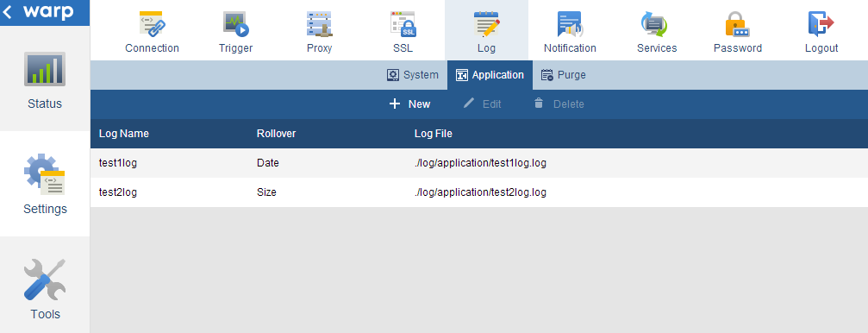Open the Status chart icon in sidebar
This screenshot has height=333, width=868.
point(45,69)
